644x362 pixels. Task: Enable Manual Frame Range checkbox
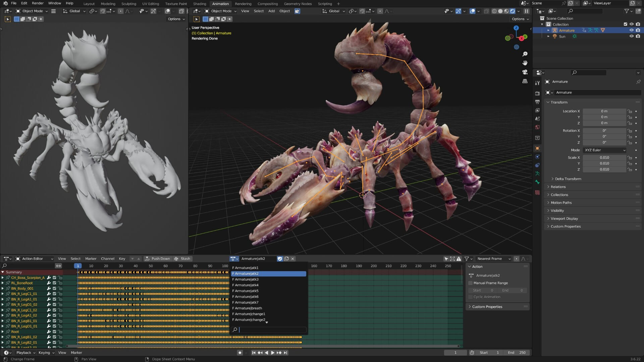click(470, 283)
